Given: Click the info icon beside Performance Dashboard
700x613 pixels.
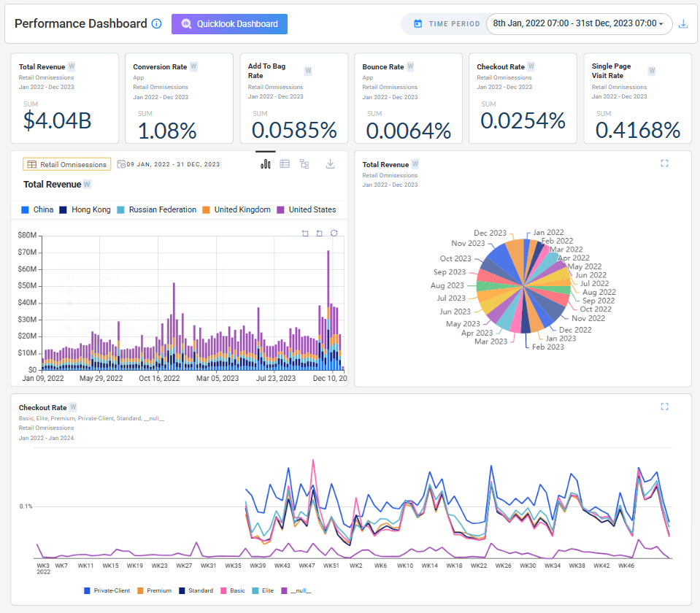Looking at the screenshot, I should coord(156,23).
